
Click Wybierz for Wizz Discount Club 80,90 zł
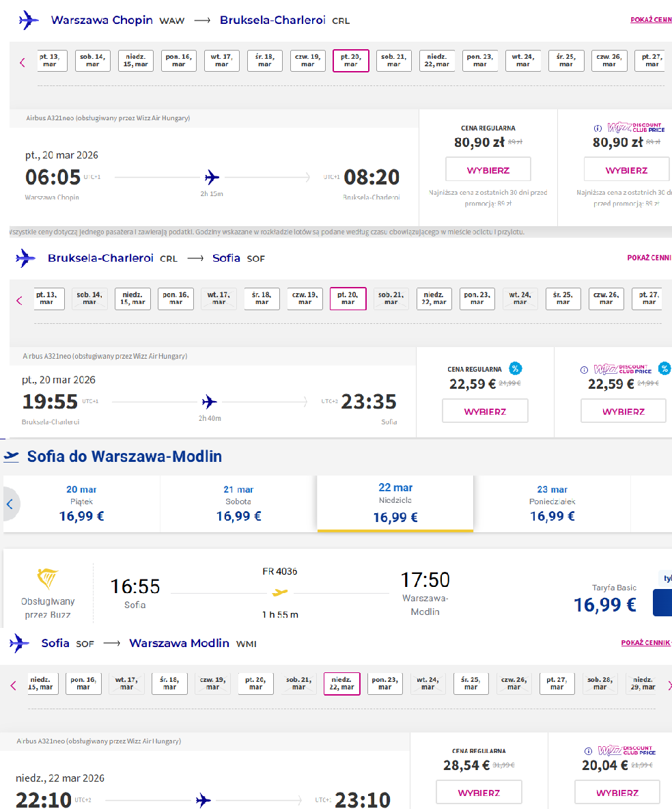[x=627, y=169]
